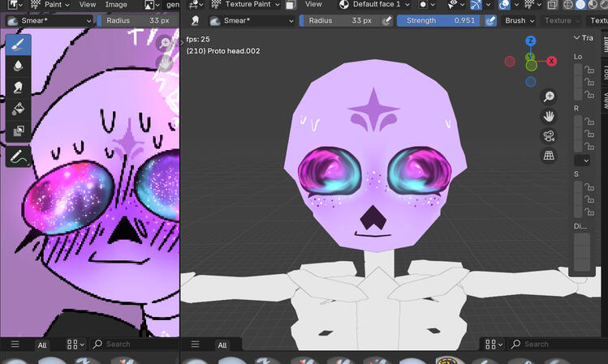
Task: Open View menu in image editor
Action: point(87,5)
